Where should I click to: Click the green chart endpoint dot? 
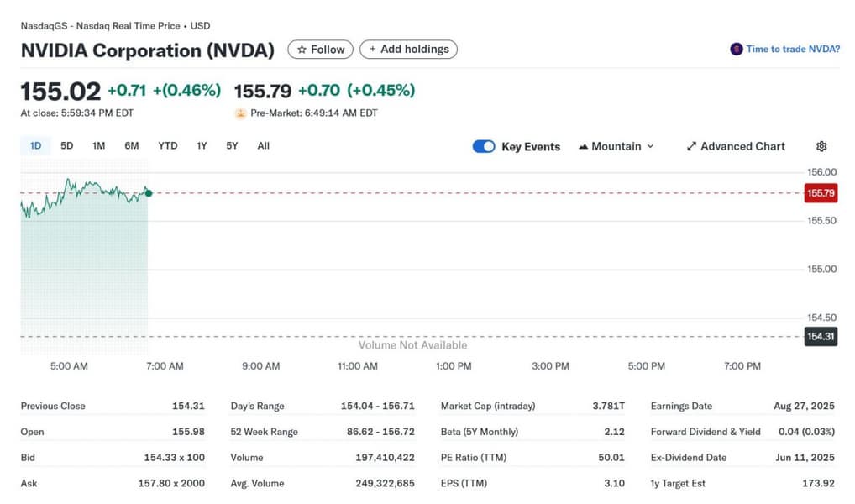[x=149, y=193]
